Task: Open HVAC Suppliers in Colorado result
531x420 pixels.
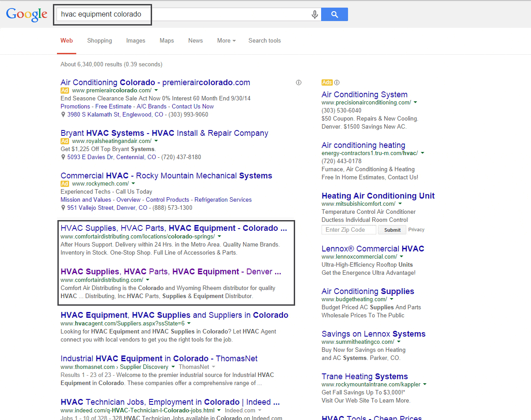Action: click(174, 315)
